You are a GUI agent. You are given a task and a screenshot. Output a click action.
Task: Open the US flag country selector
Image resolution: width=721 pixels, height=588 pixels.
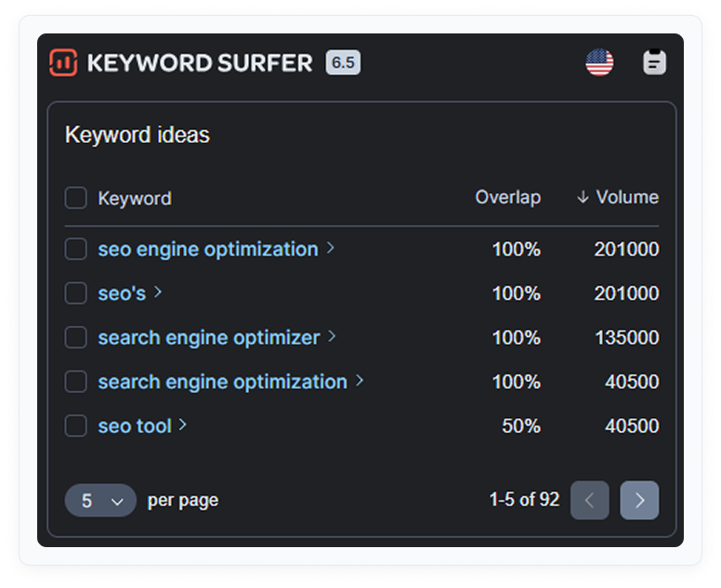599,62
